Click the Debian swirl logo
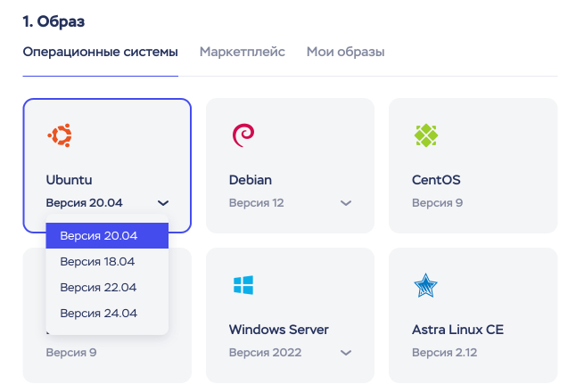This screenshot has height=392, width=576. coord(243,135)
